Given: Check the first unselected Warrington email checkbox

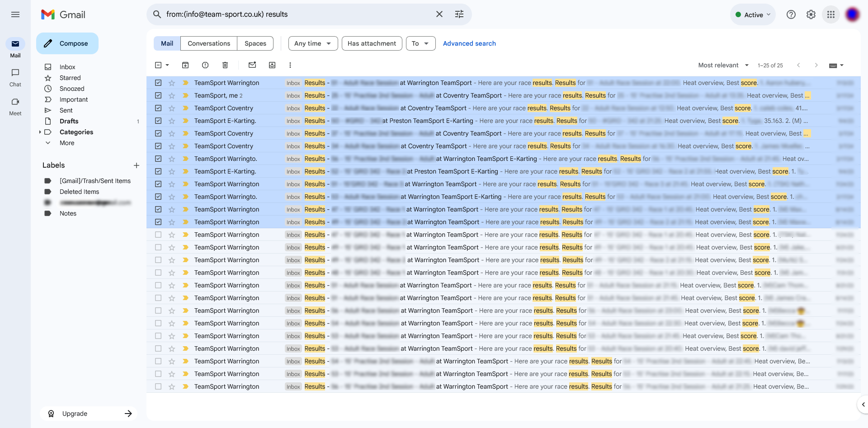Looking at the screenshot, I should click(158, 235).
